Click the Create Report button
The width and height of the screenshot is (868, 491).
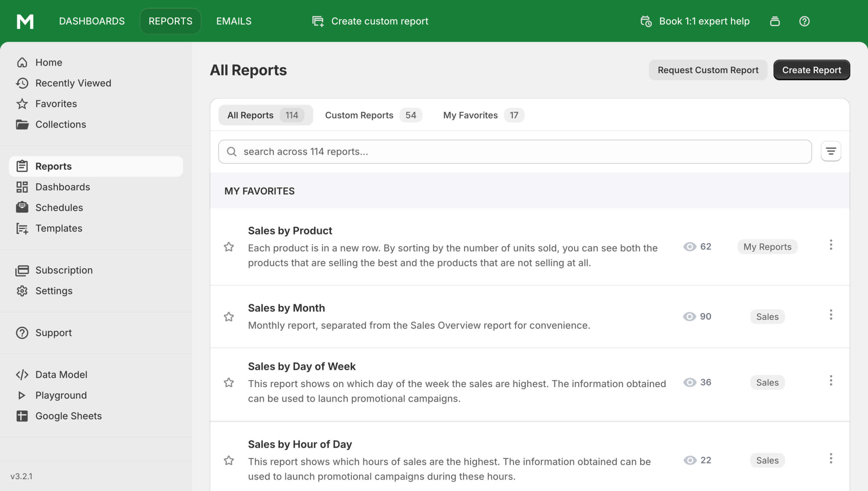(x=811, y=70)
